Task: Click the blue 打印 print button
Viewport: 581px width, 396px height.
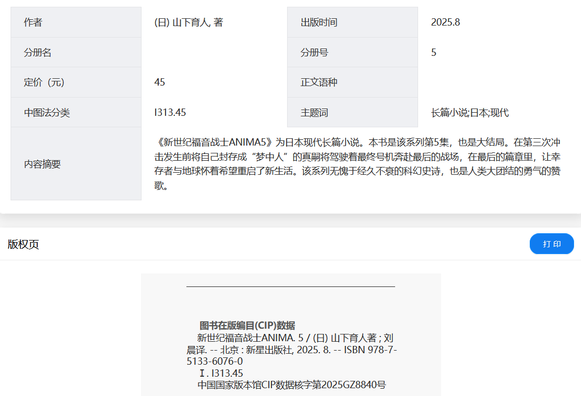Action: pyautogui.click(x=551, y=244)
